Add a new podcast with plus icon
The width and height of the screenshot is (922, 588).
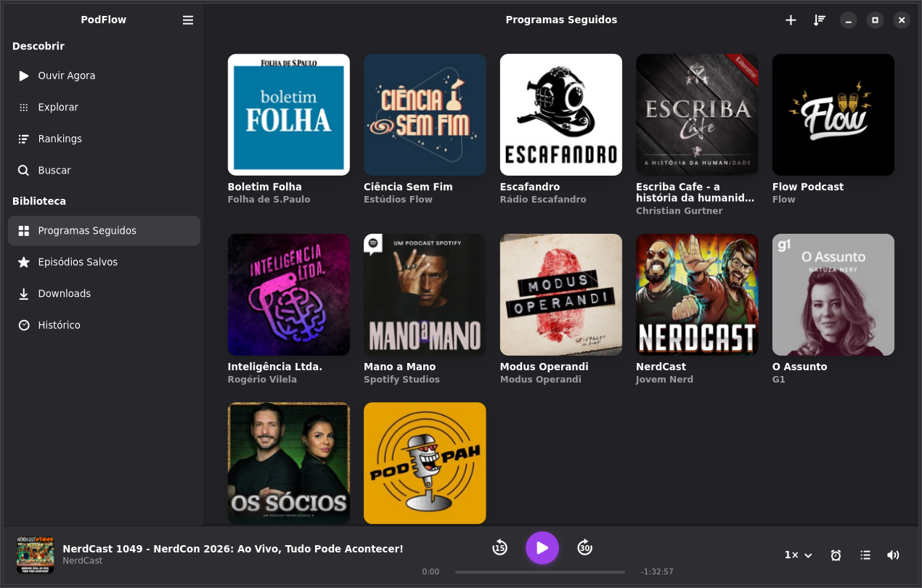[x=791, y=20]
